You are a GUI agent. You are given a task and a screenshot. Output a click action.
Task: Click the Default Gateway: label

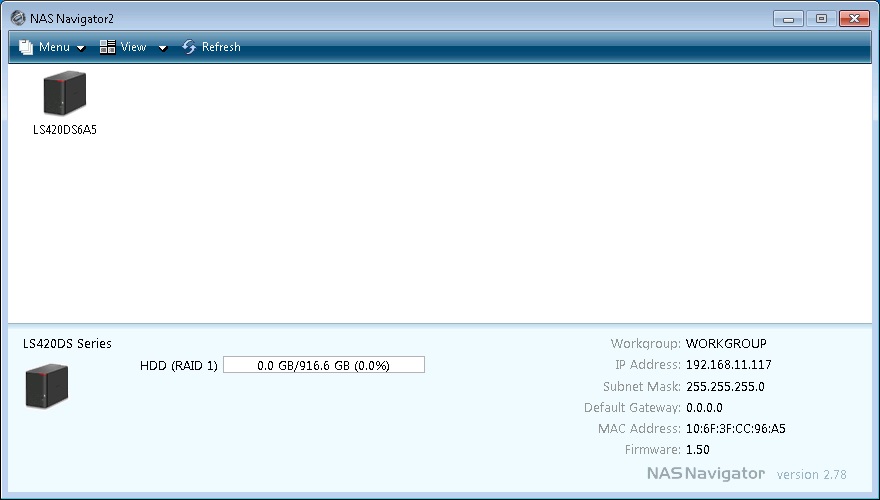(632, 407)
